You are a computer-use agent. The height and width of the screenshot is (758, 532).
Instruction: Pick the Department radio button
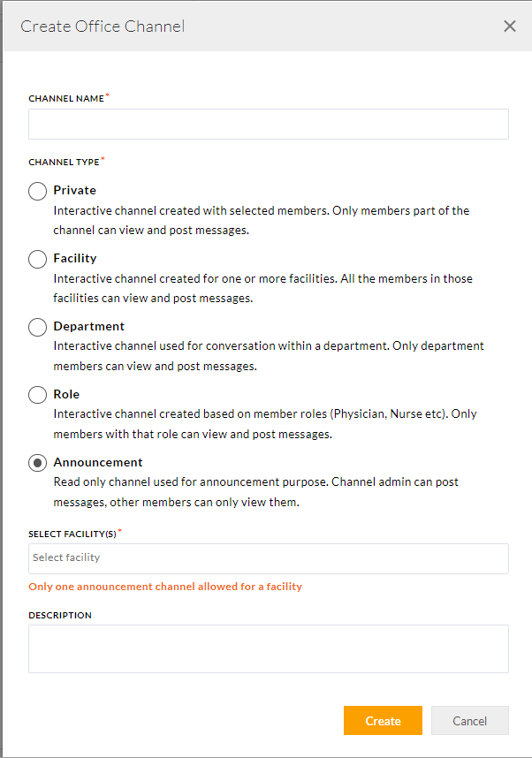pos(37,327)
